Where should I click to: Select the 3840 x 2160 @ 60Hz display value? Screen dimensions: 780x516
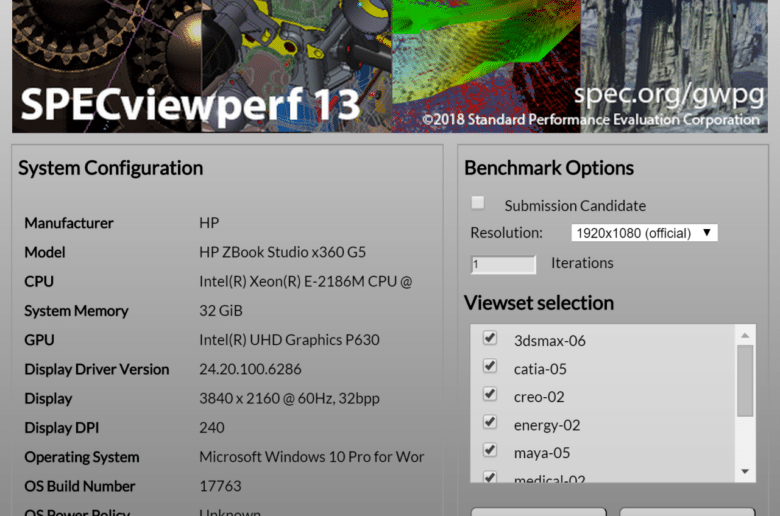289,399
